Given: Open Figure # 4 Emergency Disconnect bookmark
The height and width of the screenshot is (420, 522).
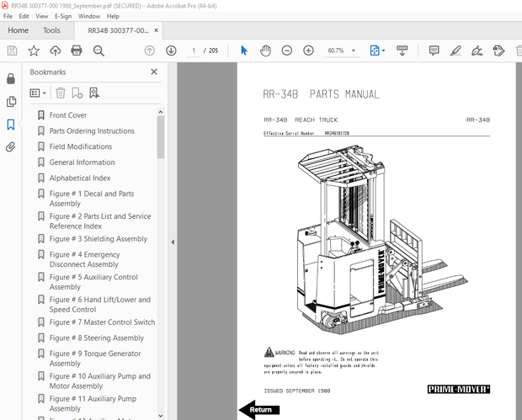Looking at the screenshot, I should point(84,259).
